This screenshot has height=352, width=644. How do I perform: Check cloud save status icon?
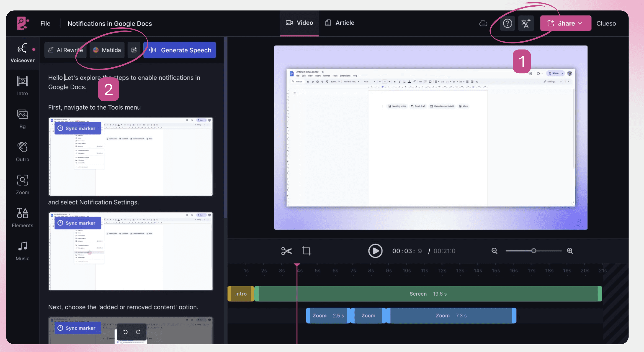(x=483, y=23)
